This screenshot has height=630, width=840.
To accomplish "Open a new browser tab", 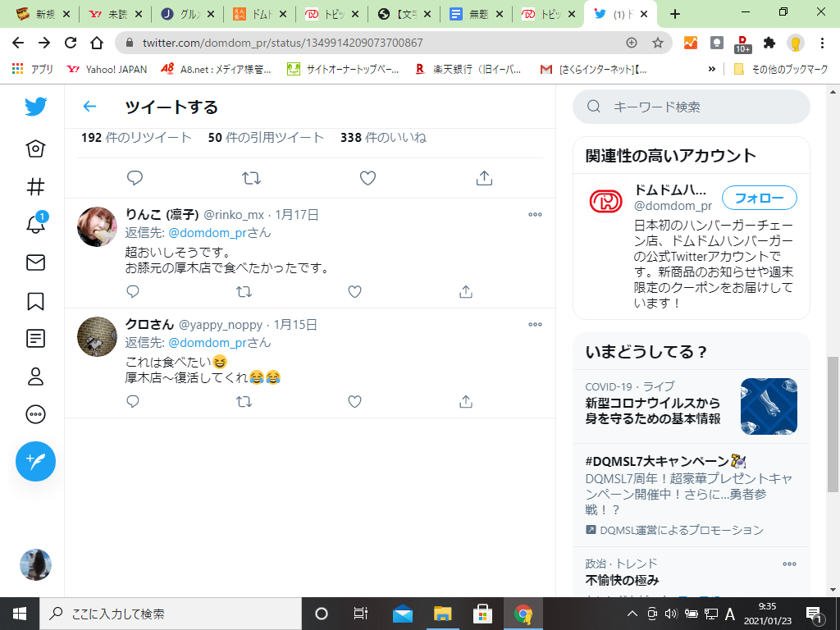I will tap(675, 15).
